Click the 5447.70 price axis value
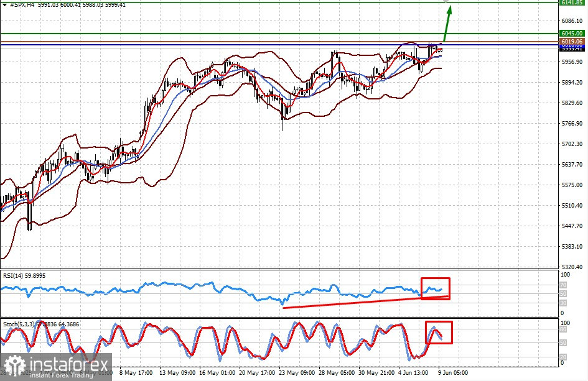 pyautogui.click(x=572, y=226)
